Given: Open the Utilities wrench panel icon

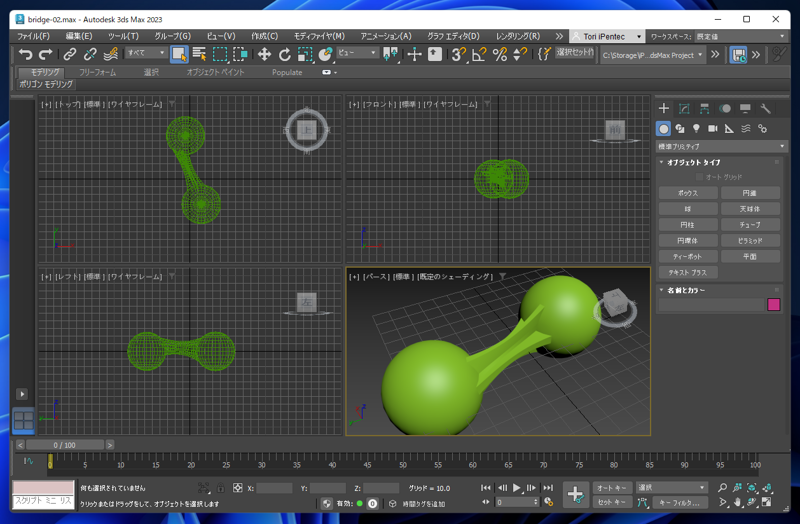Looking at the screenshot, I should pyautogui.click(x=765, y=108).
